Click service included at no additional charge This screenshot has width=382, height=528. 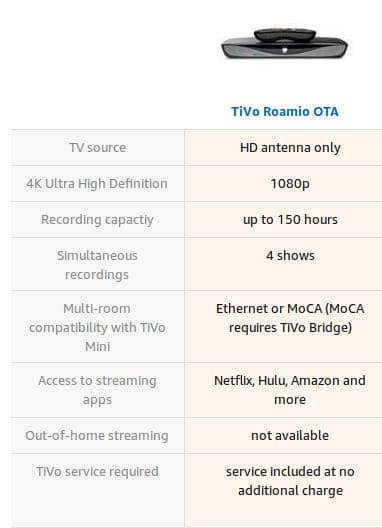click(x=290, y=481)
